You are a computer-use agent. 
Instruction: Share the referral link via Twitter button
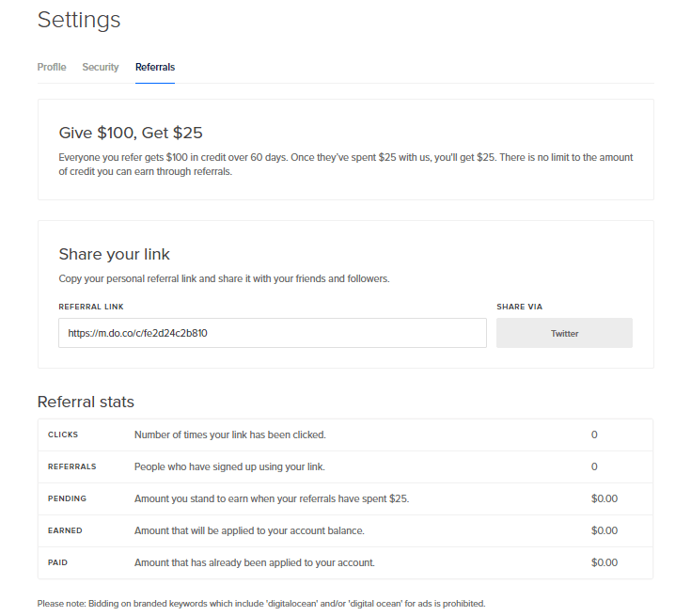click(564, 333)
